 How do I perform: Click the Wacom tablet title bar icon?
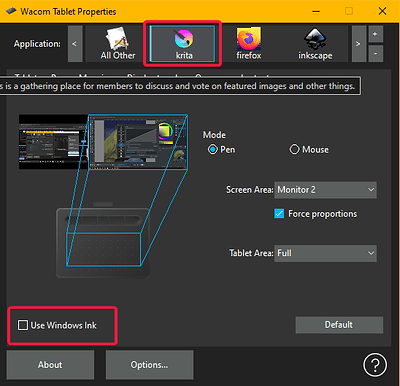(x=11, y=11)
